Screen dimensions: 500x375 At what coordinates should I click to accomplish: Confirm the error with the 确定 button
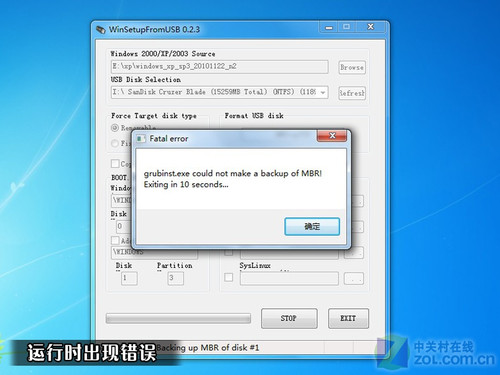pos(312,227)
